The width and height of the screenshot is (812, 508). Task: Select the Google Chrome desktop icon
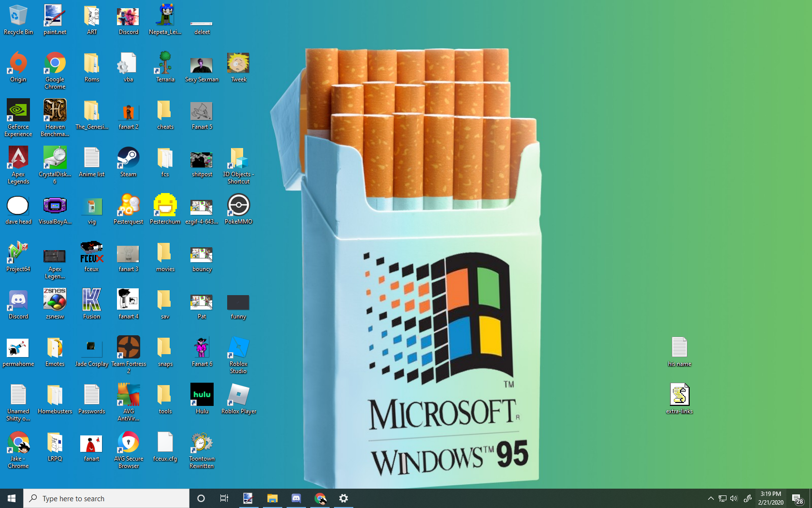coord(55,71)
